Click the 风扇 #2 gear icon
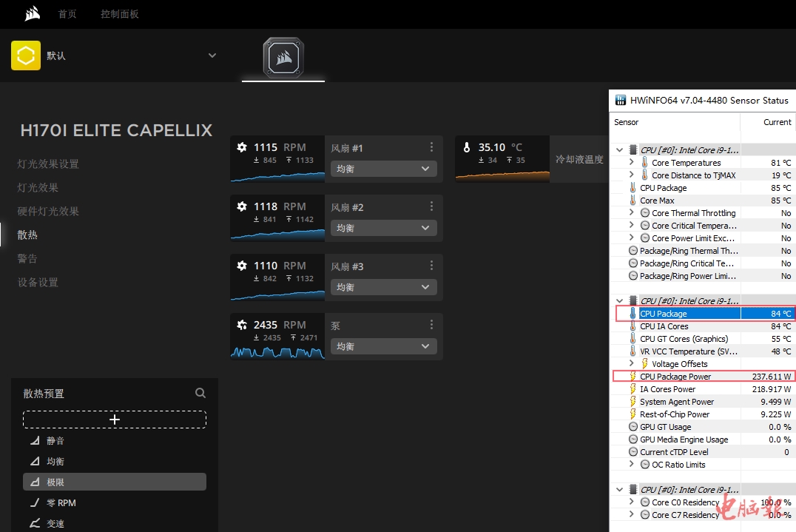 coord(242,206)
